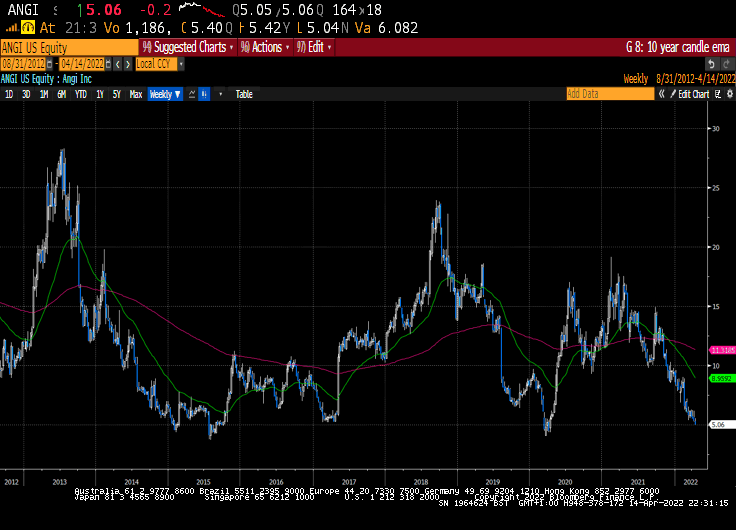
Task: Click the Va 6.082 value
Action: [387, 28]
